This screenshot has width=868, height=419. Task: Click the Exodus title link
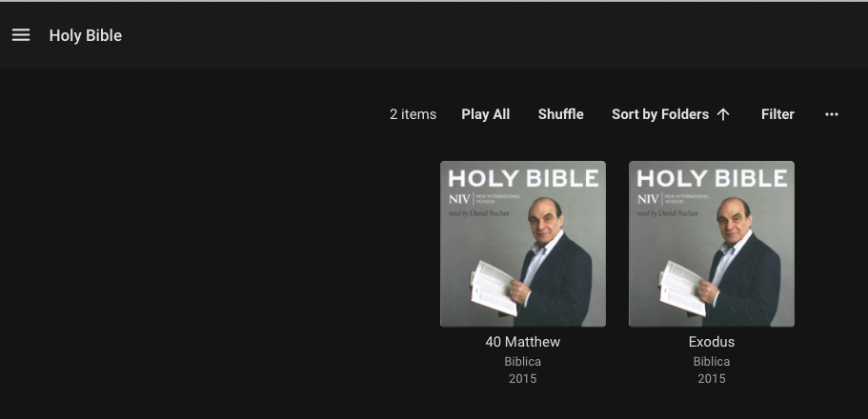coord(712,342)
